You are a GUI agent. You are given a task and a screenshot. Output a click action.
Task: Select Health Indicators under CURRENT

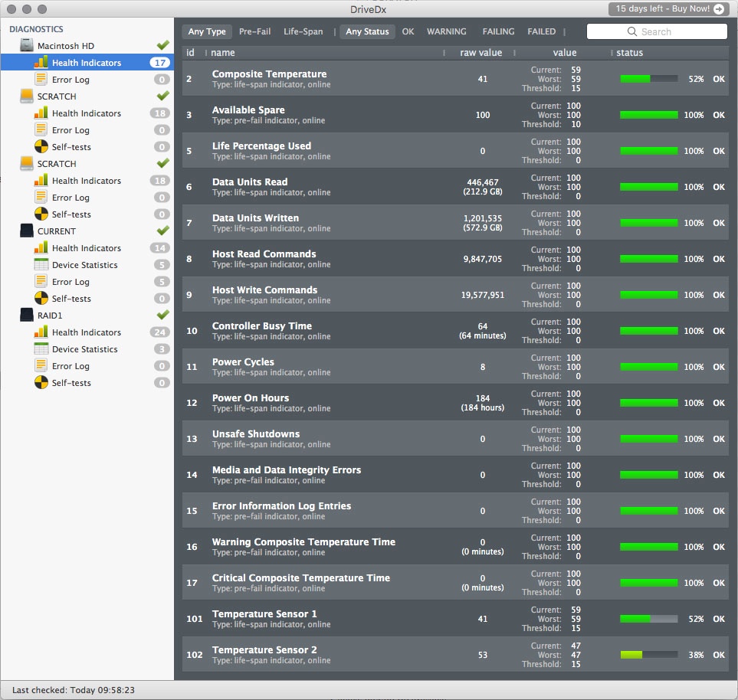(x=87, y=248)
